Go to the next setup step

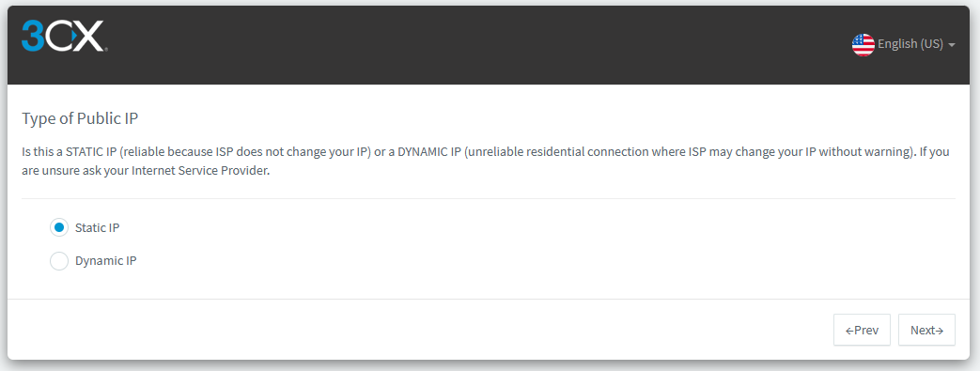click(926, 330)
